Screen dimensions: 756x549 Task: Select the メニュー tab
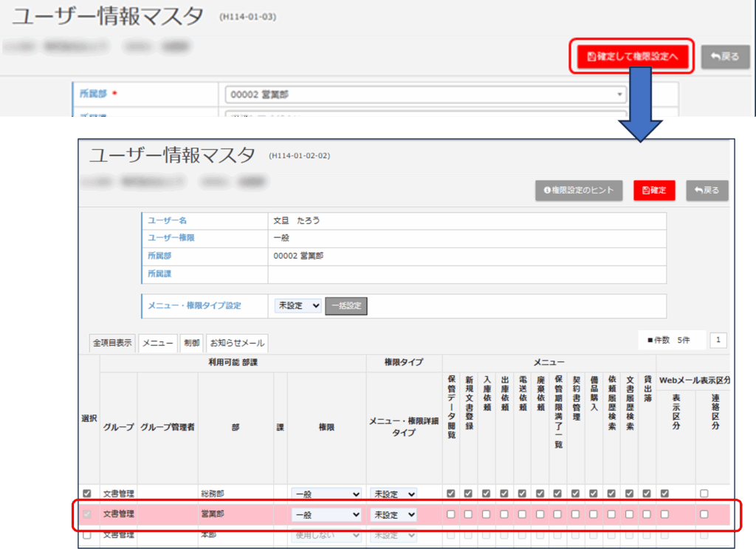[158, 343]
